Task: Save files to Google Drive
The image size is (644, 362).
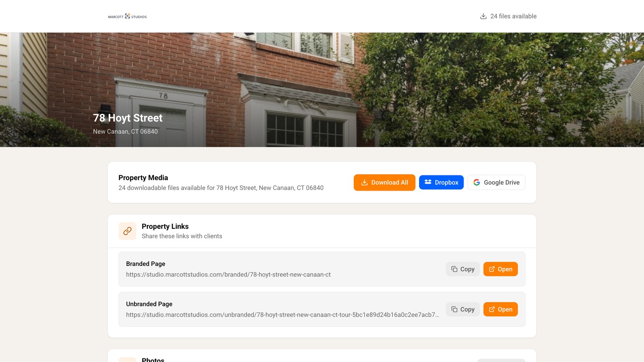Action: coord(496,183)
